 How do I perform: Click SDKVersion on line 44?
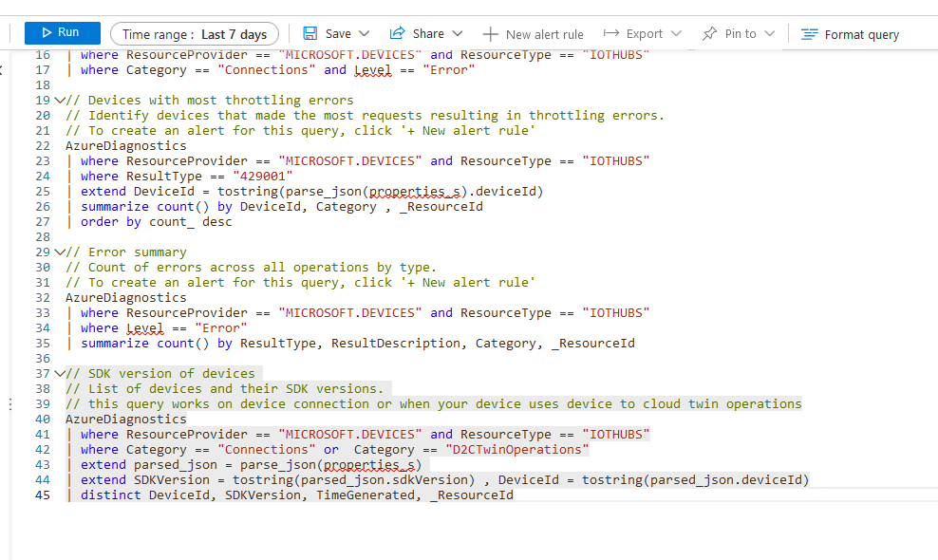coord(172,480)
